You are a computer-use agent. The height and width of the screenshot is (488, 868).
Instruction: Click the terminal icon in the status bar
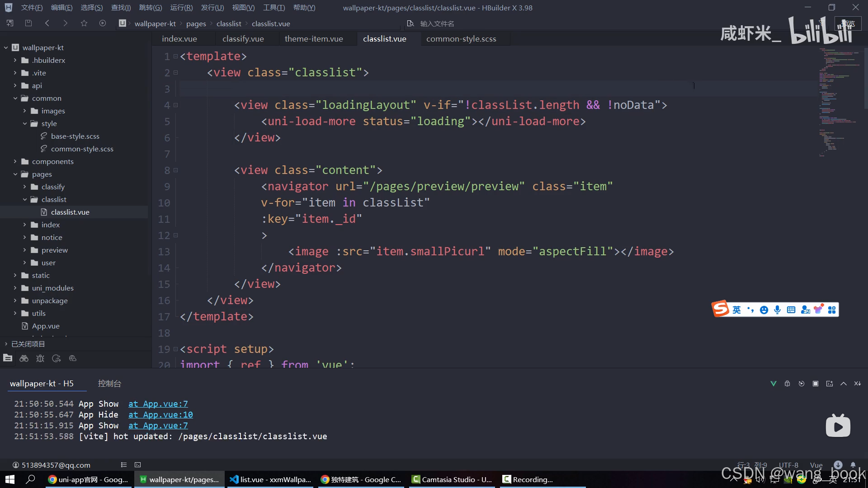tap(138, 465)
